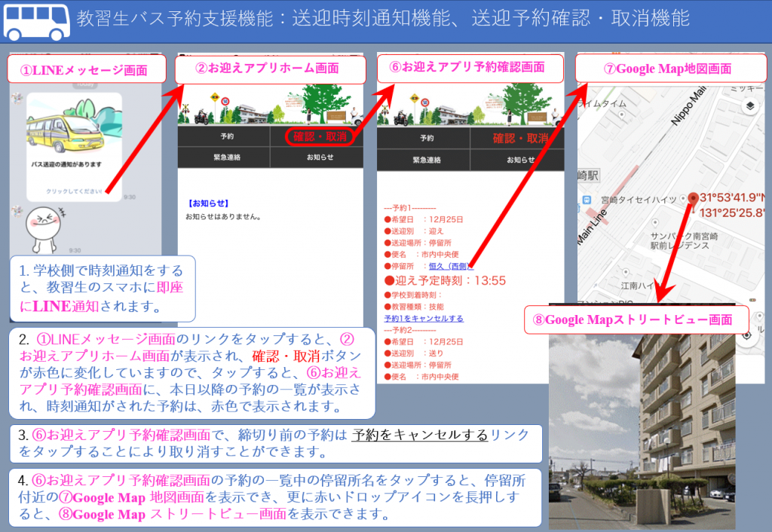Tap 緊急連絡 on the reservation confirmation screen

424,160
